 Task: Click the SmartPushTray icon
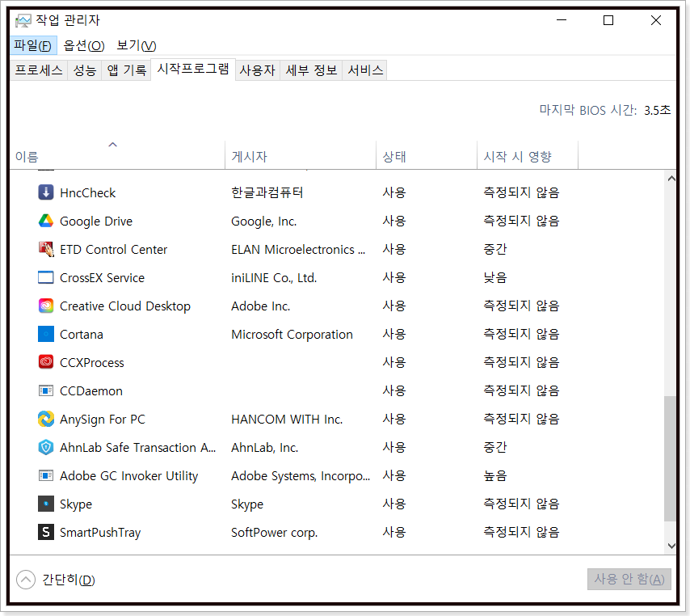pos(46,532)
